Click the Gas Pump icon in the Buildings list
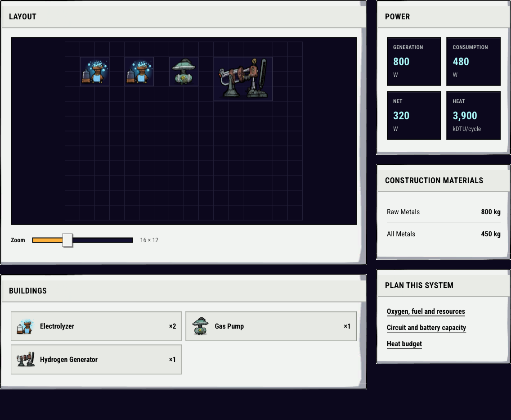The width and height of the screenshot is (511, 420). [200, 326]
